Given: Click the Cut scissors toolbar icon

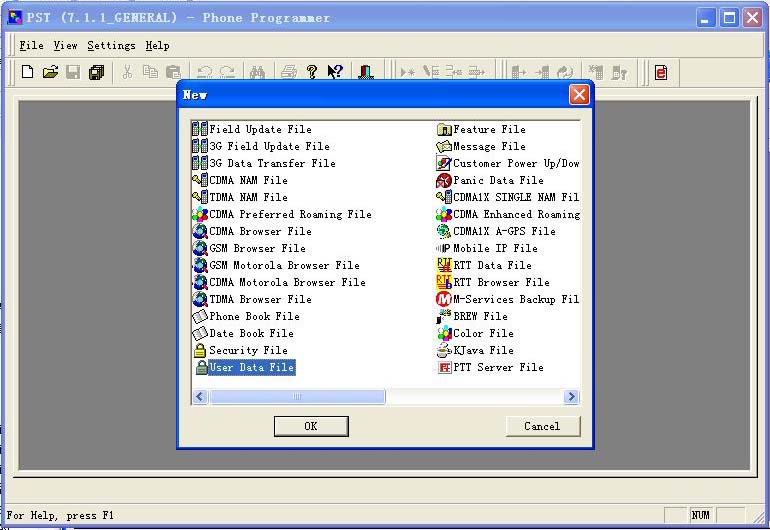Looking at the screenshot, I should pyautogui.click(x=127, y=72).
